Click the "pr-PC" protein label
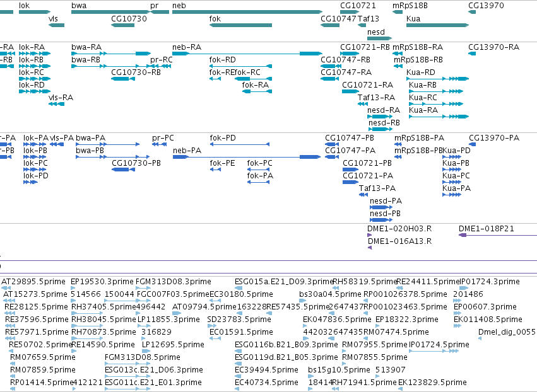 [163, 138]
